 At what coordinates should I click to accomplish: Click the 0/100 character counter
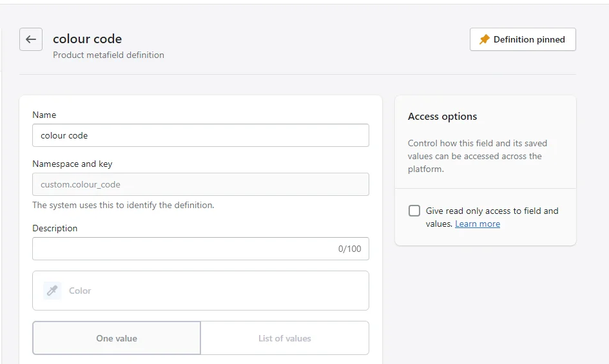(349, 249)
